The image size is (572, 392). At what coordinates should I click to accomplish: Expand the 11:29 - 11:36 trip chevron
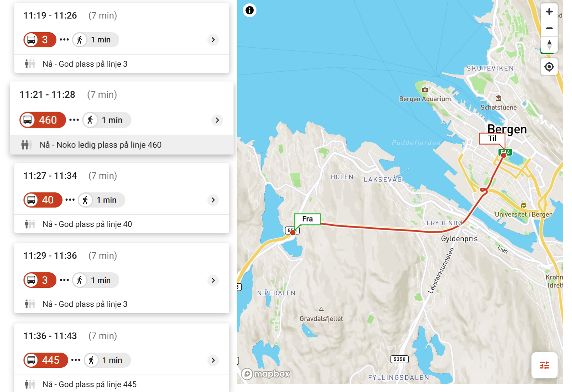213,280
